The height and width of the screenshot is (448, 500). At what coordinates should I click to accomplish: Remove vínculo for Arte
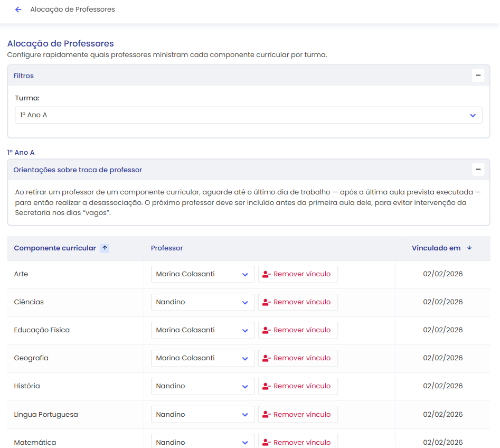(298, 274)
